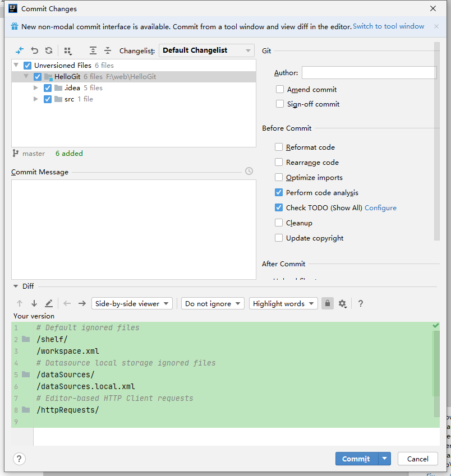This screenshot has width=451, height=476.
Task: Enable Reformat code checkbox
Action: point(278,147)
